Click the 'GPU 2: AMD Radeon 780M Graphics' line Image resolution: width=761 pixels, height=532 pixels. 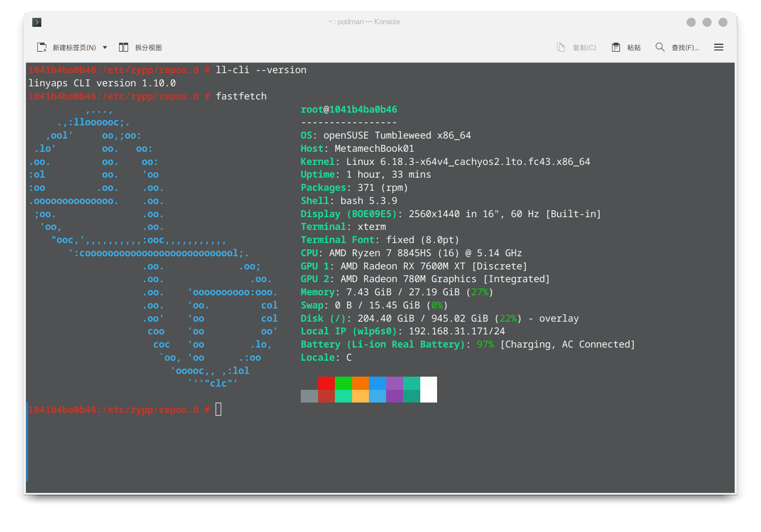click(x=425, y=279)
